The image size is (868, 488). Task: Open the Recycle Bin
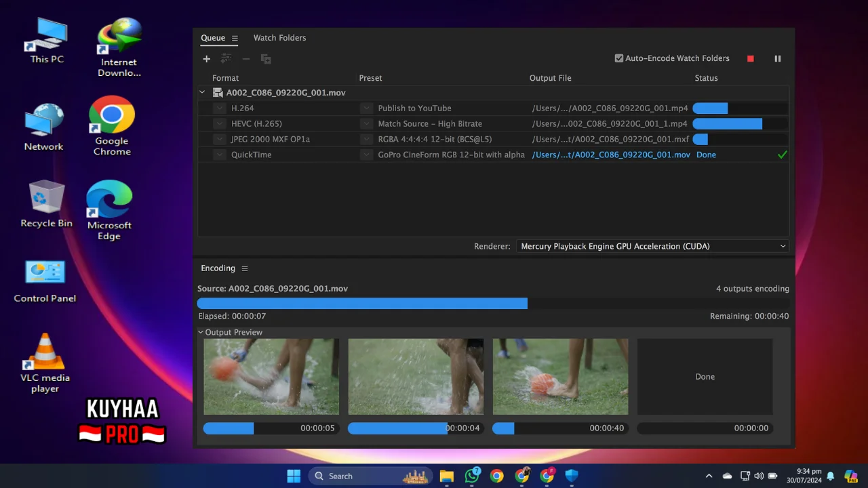tap(46, 203)
